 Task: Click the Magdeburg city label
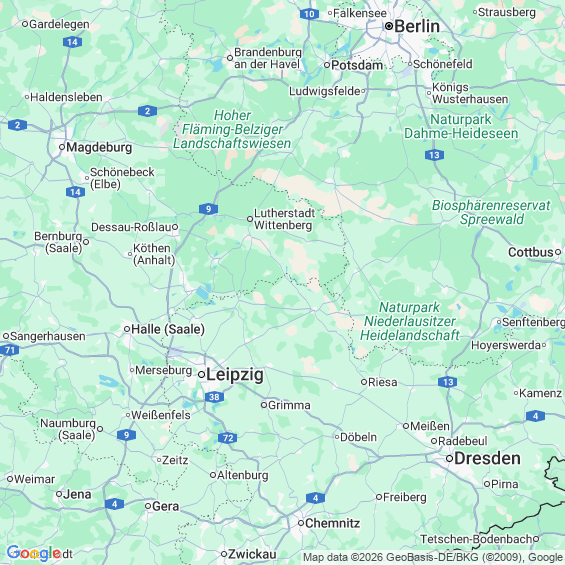(99, 147)
